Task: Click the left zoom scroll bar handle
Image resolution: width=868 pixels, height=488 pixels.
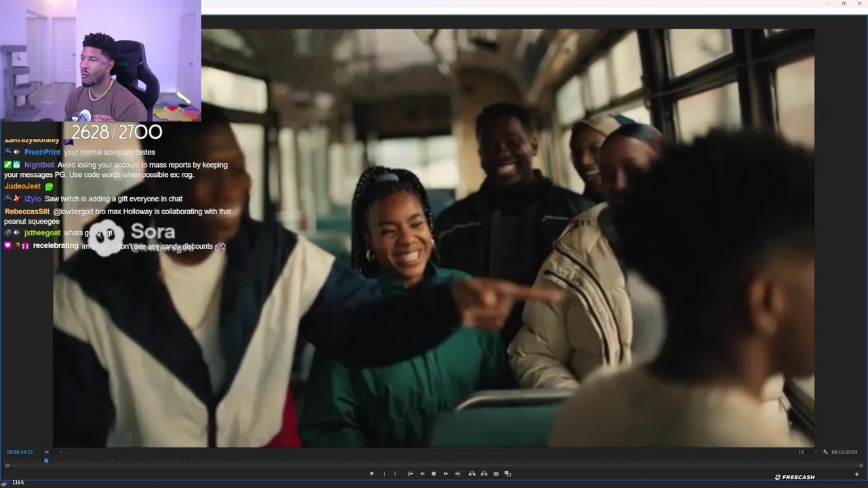Action: (x=7, y=466)
